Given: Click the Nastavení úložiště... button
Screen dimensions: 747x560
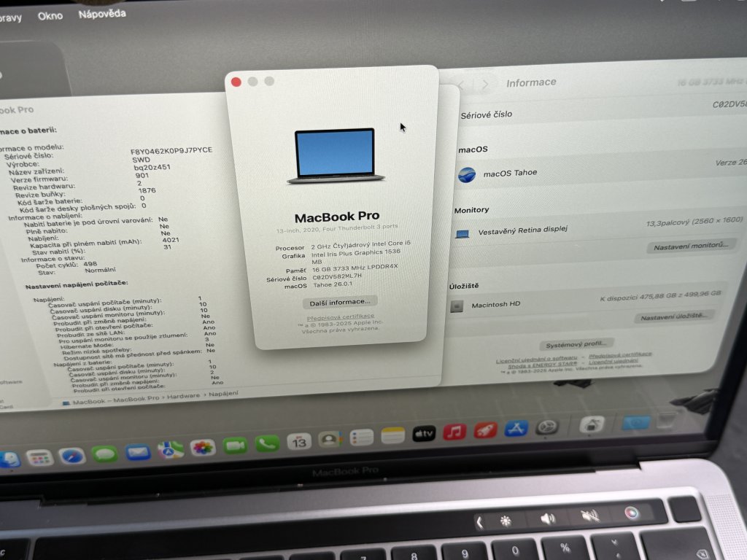Looking at the screenshot, I should pos(673,316).
